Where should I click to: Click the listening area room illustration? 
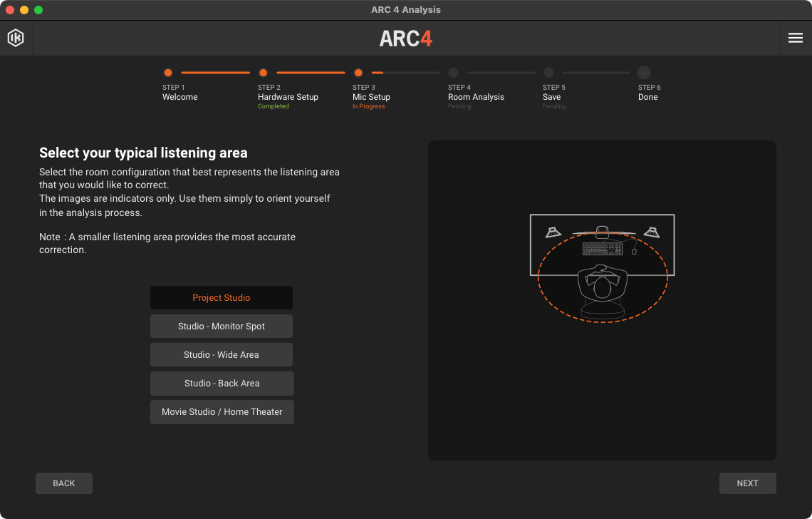(603, 268)
